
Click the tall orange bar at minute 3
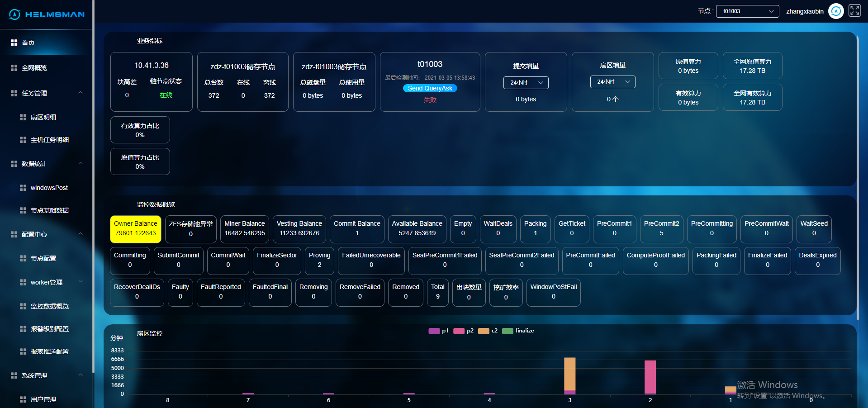point(569,373)
